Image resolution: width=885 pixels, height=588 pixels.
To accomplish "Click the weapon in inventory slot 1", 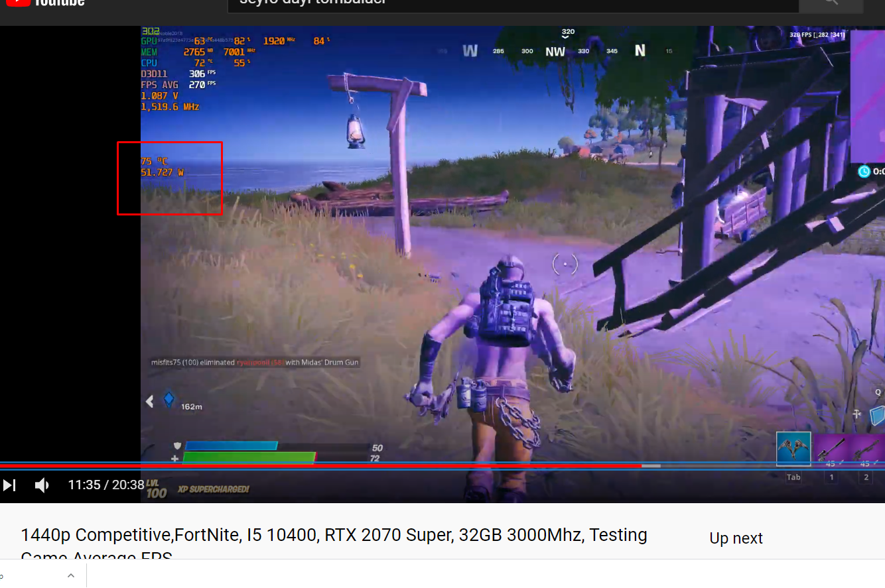I will [831, 449].
